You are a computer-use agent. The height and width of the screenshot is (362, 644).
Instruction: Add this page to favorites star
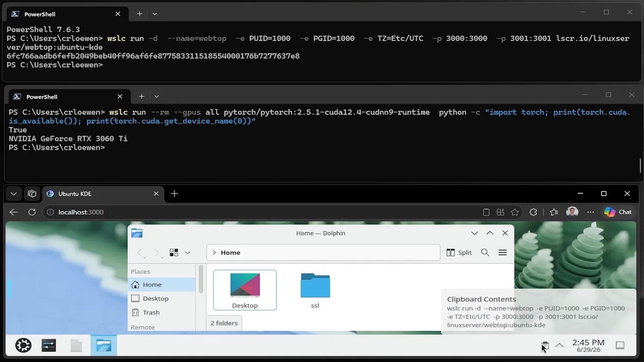(515, 212)
